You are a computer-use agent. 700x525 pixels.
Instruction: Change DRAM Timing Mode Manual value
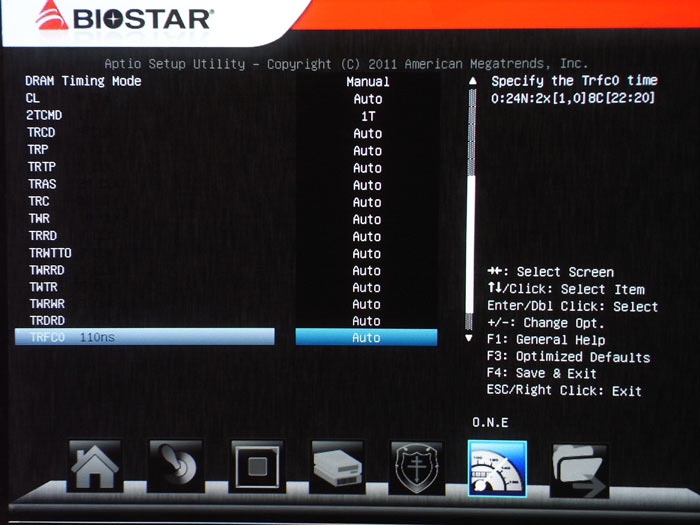[x=367, y=82]
